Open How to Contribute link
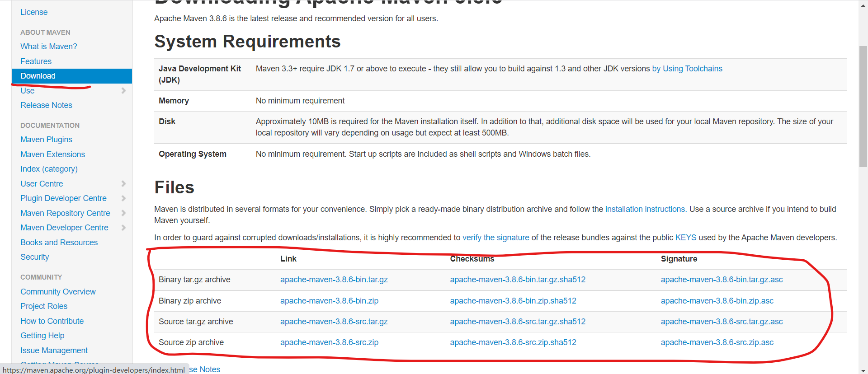868x374 pixels. pos(52,321)
